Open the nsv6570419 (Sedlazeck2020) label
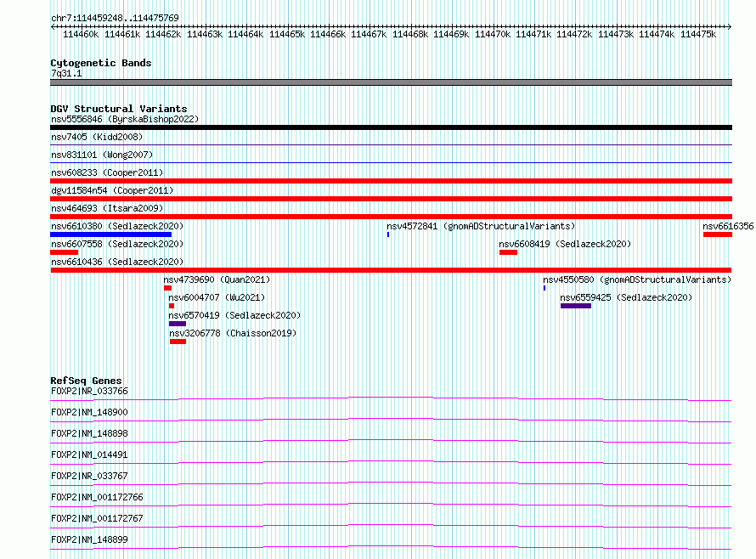756x559 pixels. [234, 315]
